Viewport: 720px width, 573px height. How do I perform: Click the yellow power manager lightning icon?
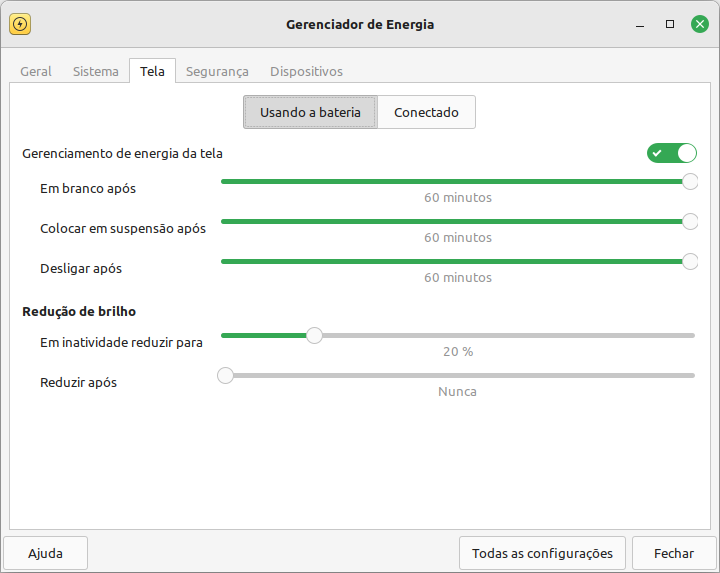[x=20, y=24]
